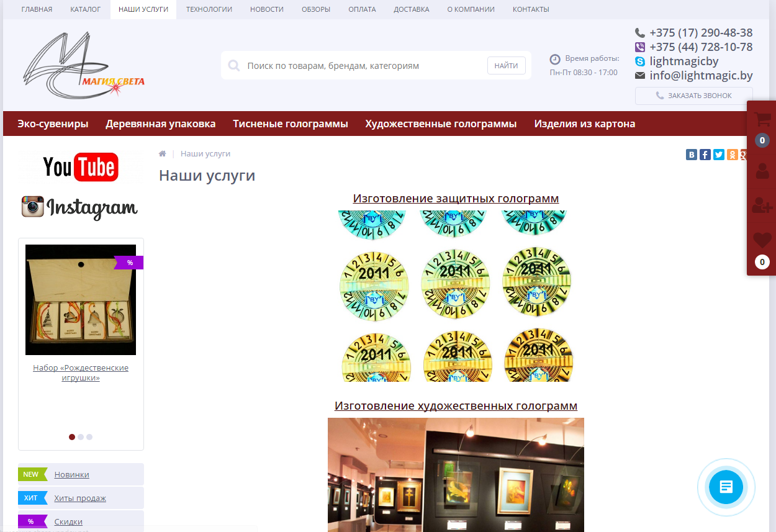Open the blue chat widget button
Screen dimensions: 776x532
[x=726, y=487]
